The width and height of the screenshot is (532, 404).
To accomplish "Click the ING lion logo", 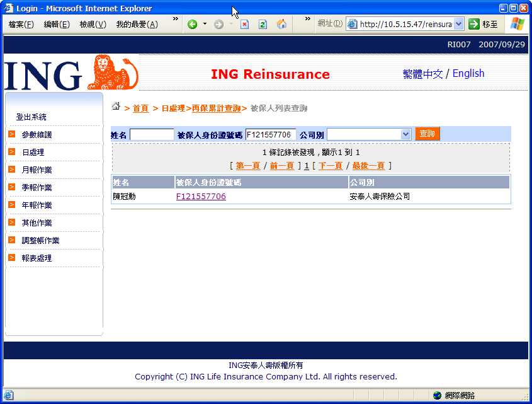I will pos(112,72).
